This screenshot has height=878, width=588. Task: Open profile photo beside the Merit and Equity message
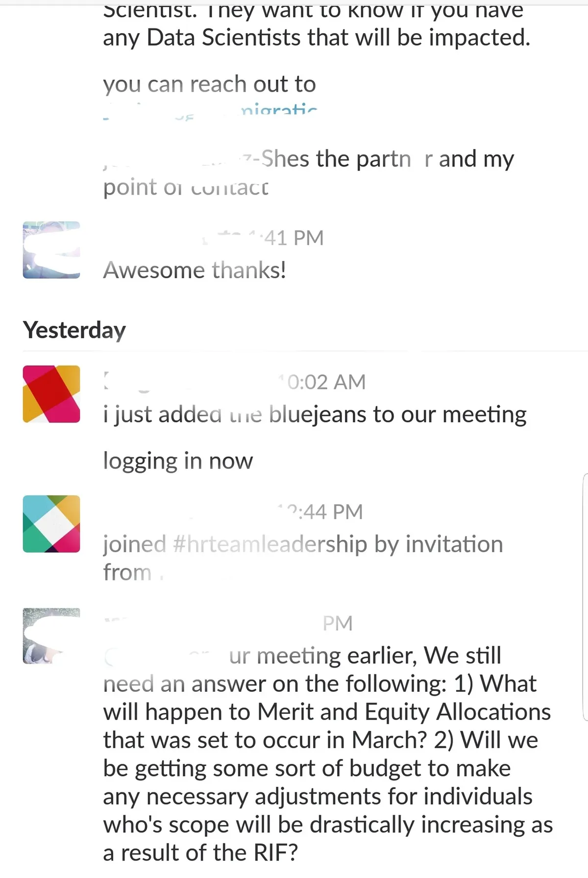[51, 636]
